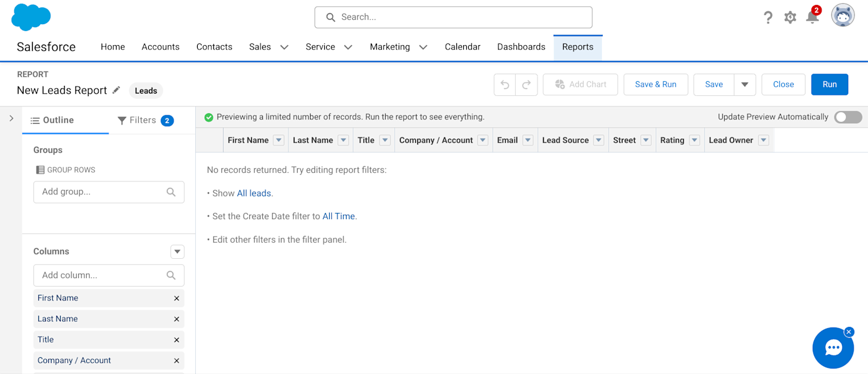Open the chat bubble assistant
The width and height of the screenshot is (868, 374).
coord(833,348)
